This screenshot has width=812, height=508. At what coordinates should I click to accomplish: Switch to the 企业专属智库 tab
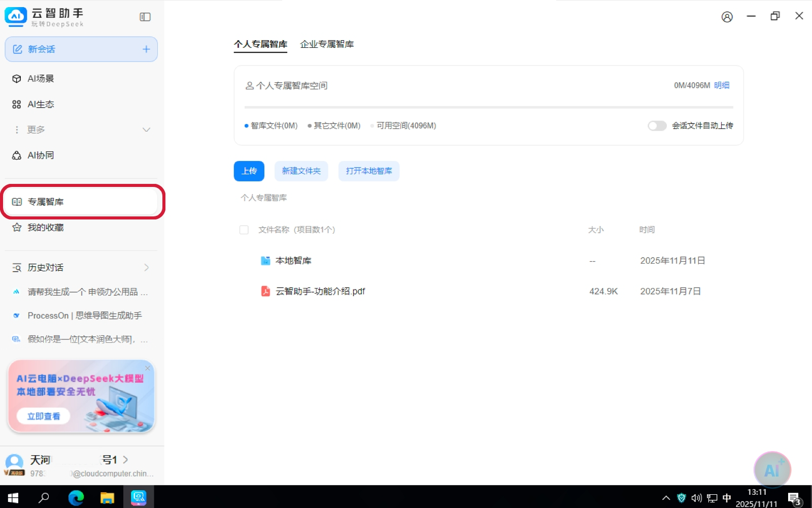pyautogui.click(x=327, y=44)
